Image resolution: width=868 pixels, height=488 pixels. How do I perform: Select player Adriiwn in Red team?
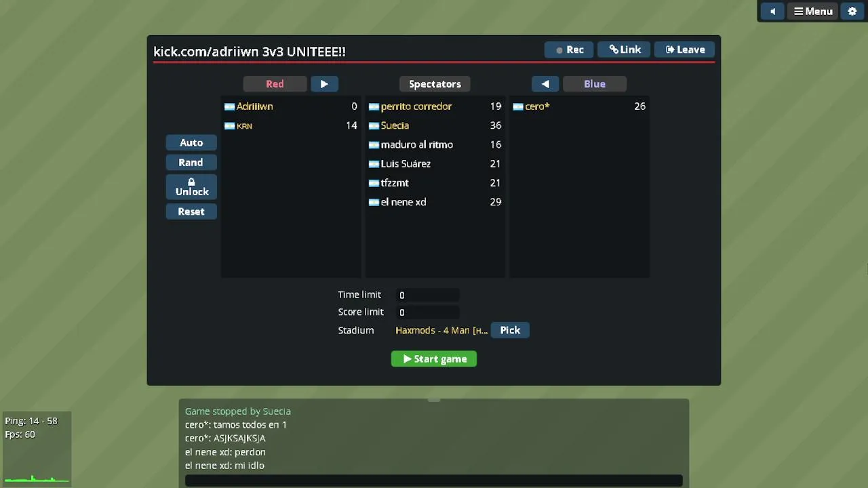291,106
